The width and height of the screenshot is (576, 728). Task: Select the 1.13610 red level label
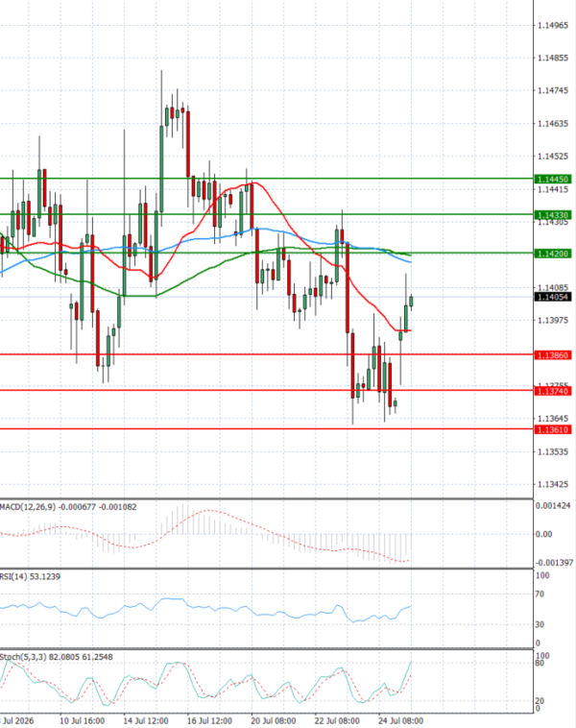point(552,430)
